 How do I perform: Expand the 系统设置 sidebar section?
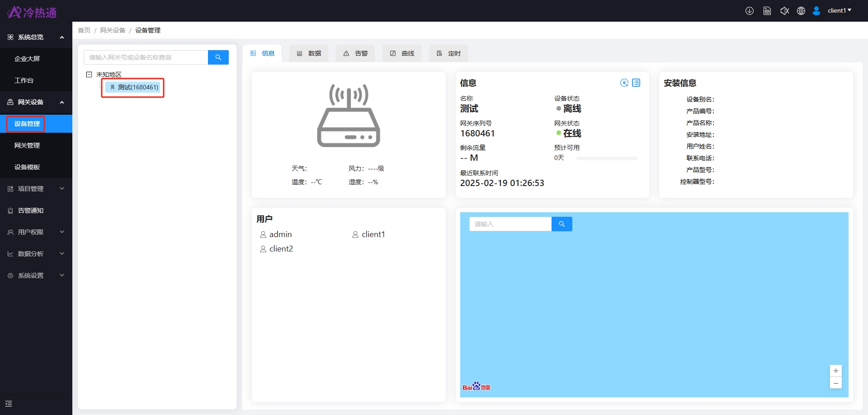(x=36, y=275)
